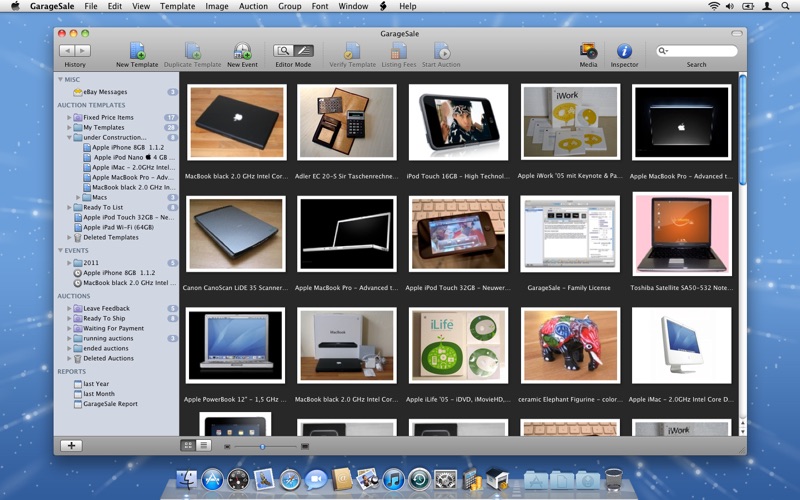Launch Safari from the Dock

pos(290,480)
